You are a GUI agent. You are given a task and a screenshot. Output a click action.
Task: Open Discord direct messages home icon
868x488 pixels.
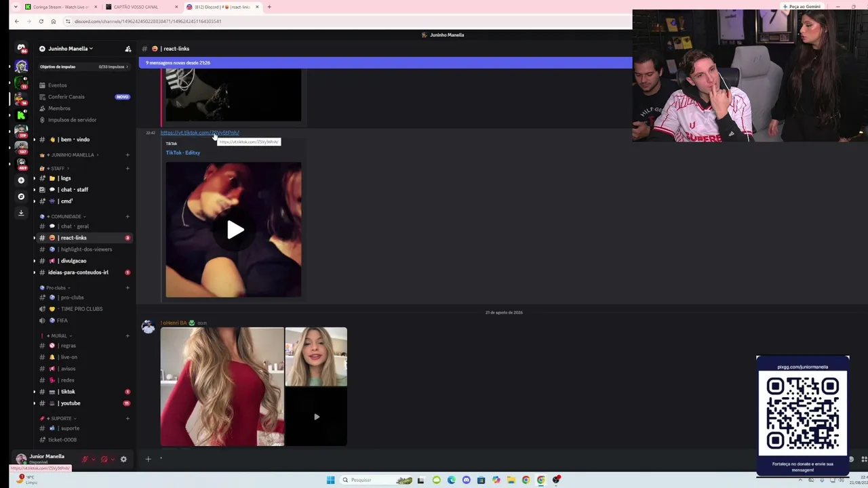[21, 49]
